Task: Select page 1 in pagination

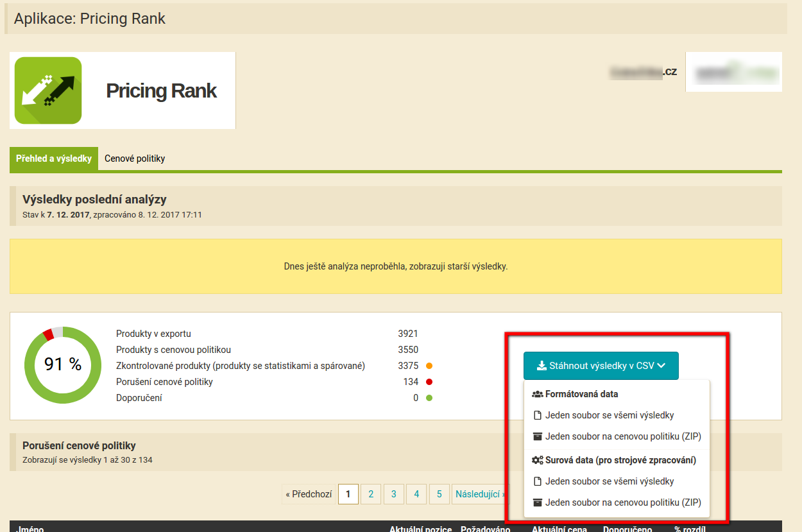Action: click(x=348, y=494)
